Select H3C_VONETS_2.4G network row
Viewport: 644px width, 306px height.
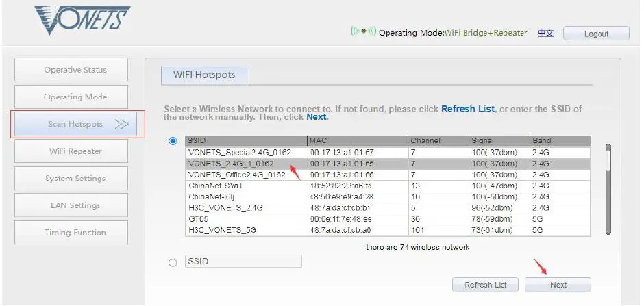coord(388,208)
